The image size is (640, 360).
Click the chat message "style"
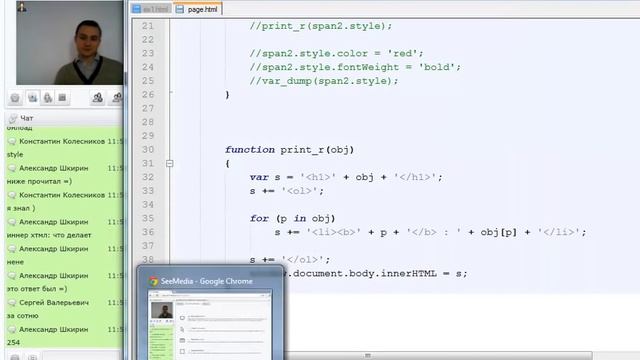pyautogui.click(x=15, y=154)
